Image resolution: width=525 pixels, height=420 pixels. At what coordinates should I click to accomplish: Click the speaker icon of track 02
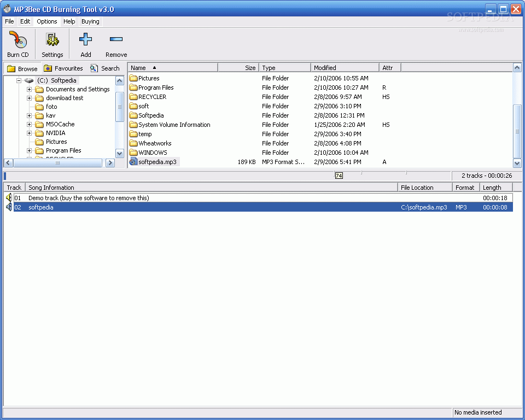coord(9,207)
